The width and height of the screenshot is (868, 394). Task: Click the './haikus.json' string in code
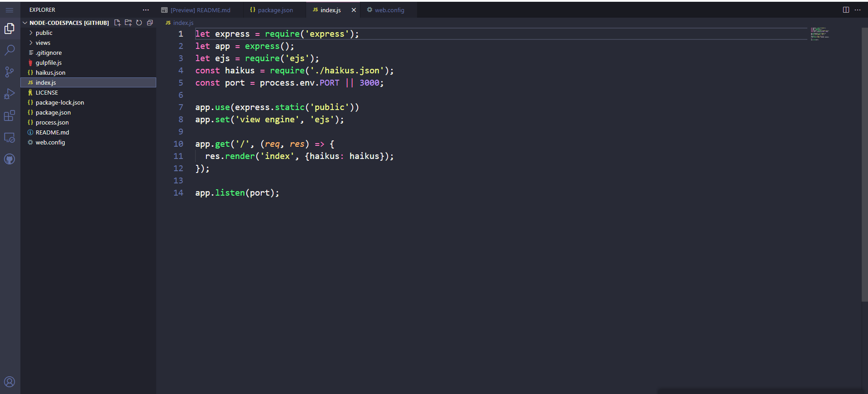347,71
